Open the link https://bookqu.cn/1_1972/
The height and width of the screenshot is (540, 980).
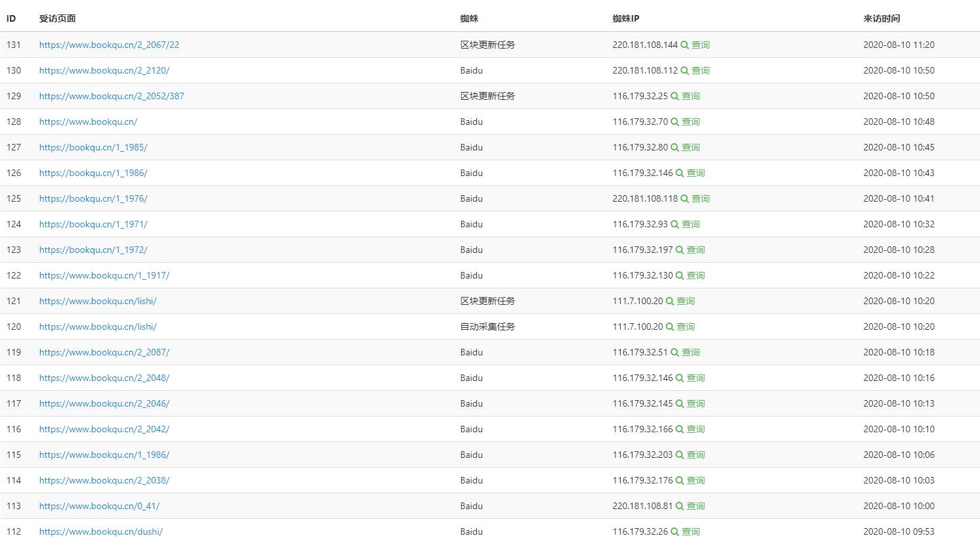[93, 250]
